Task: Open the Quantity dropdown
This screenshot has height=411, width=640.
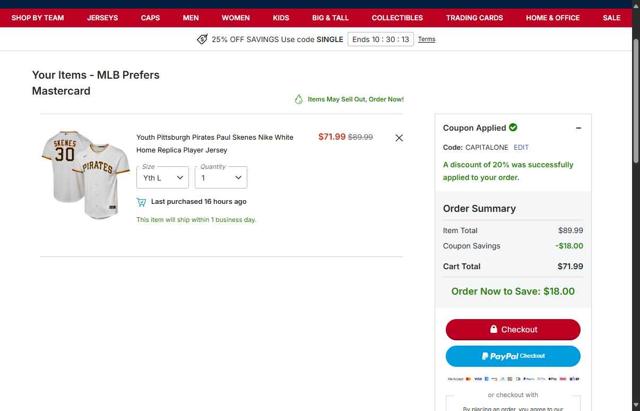Action: pos(221,178)
